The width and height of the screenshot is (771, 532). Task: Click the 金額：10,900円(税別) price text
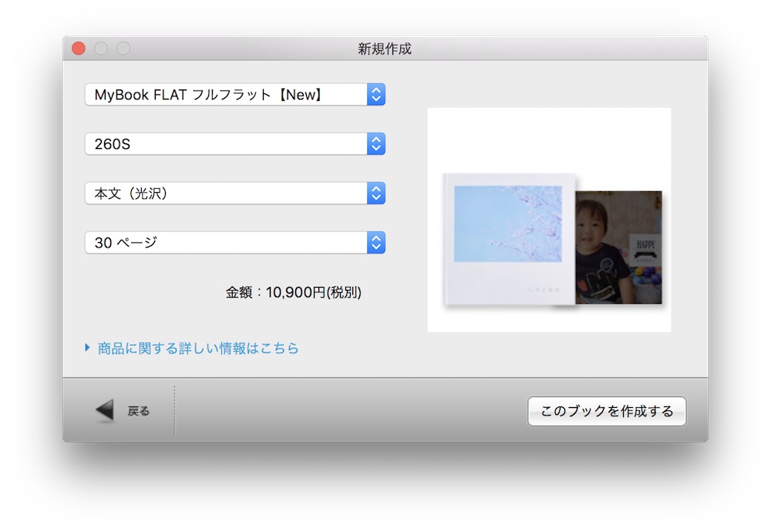[x=294, y=292]
